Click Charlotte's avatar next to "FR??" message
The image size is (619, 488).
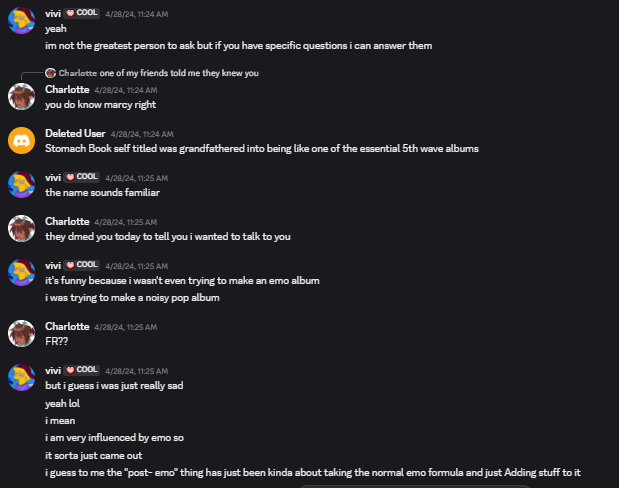click(21, 333)
